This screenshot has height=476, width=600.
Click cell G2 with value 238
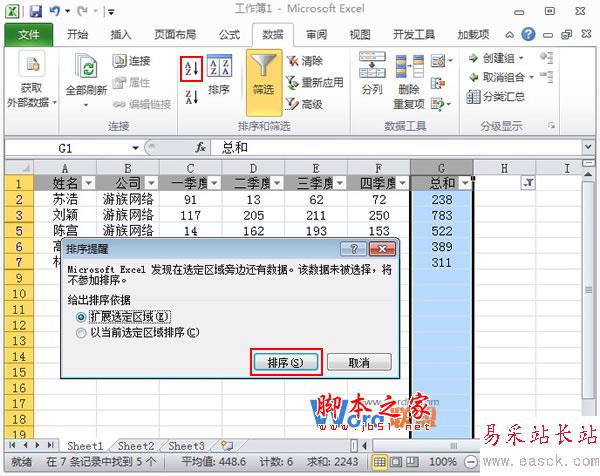coord(442,199)
